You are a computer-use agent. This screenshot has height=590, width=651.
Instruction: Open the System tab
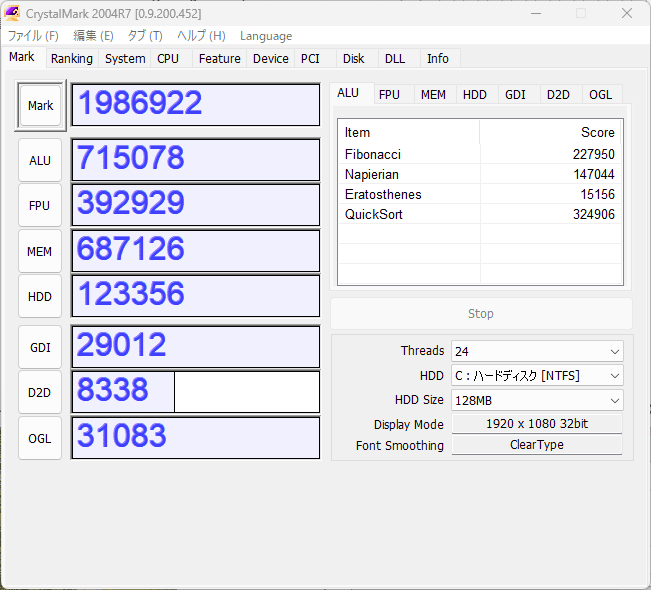(125, 59)
